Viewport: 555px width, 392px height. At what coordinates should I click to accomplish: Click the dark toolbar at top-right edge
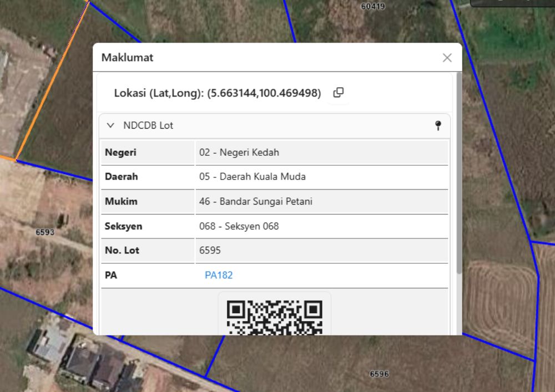tap(512, 3)
